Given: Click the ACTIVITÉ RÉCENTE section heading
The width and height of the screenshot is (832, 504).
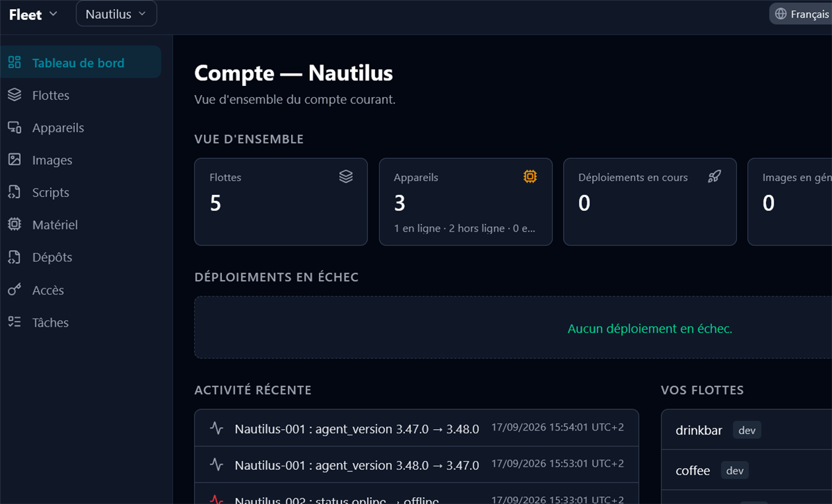Looking at the screenshot, I should (253, 390).
